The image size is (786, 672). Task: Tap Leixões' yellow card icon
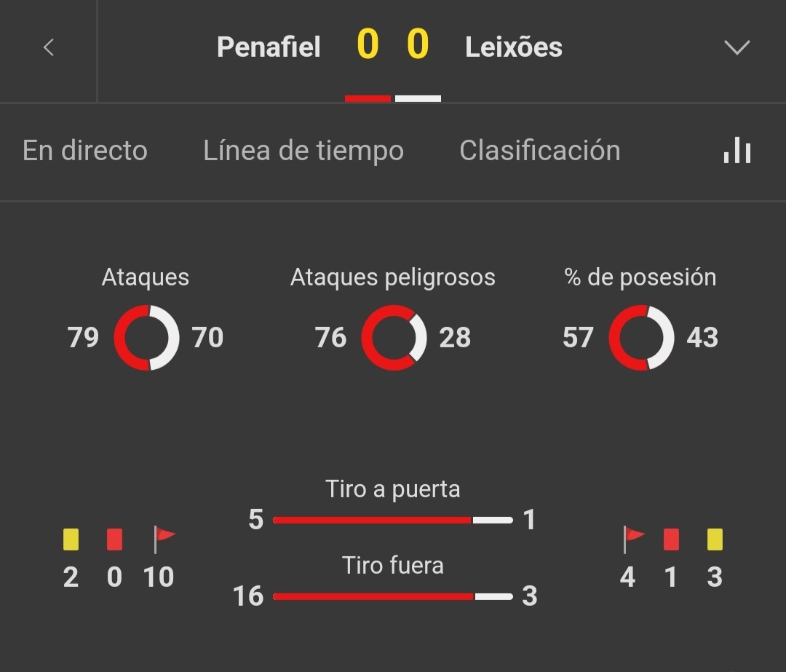point(715,539)
